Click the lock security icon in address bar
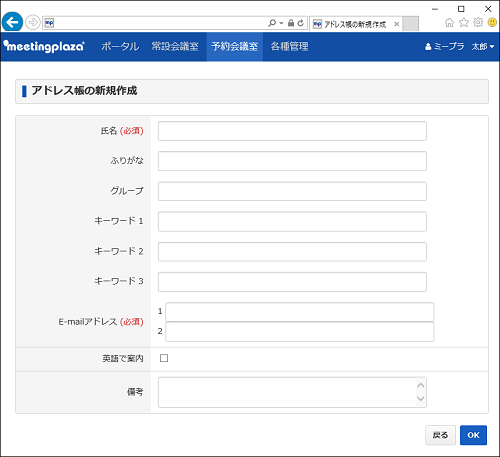The height and width of the screenshot is (457, 500). (x=291, y=23)
